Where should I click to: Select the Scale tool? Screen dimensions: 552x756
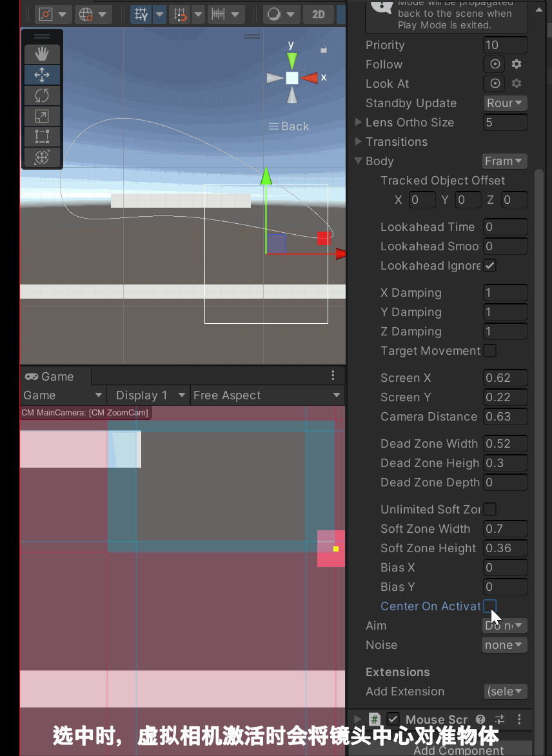tap(42, 116)
